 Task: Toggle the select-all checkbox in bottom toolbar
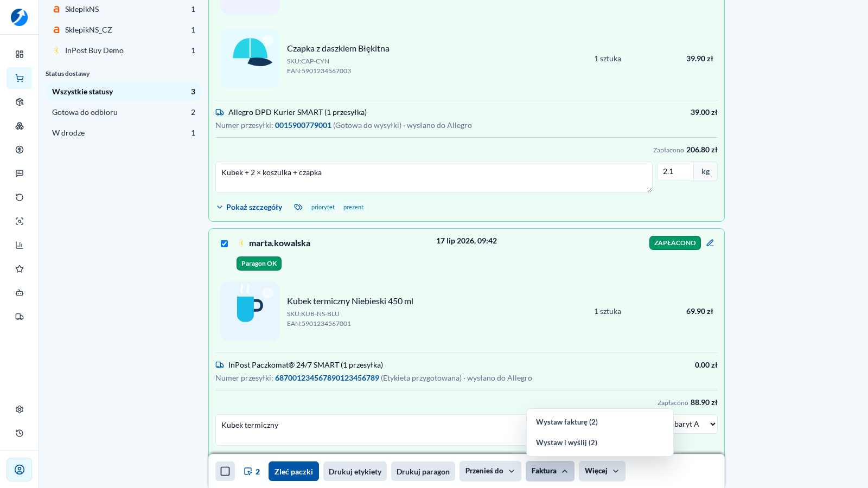(225, 471)
